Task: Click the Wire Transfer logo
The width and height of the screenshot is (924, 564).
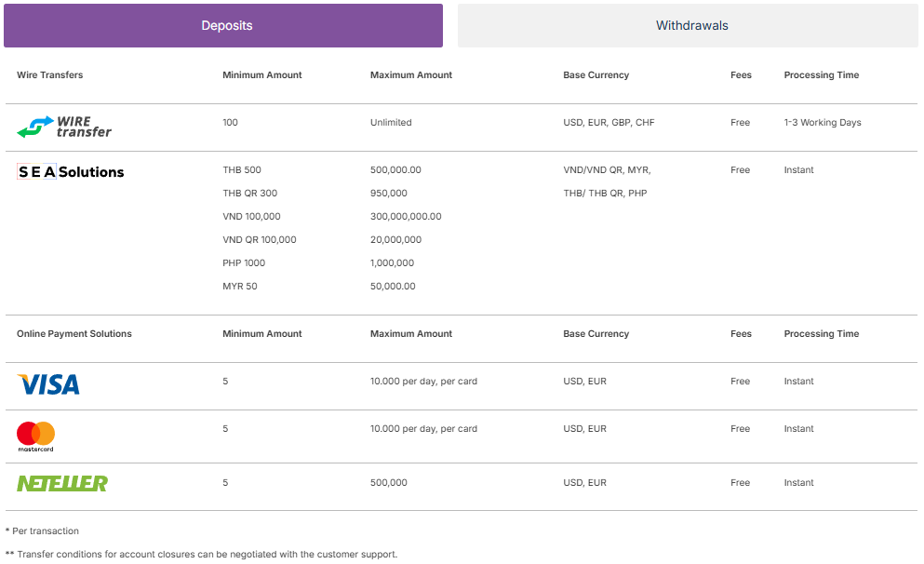Action: coord(64,127)
